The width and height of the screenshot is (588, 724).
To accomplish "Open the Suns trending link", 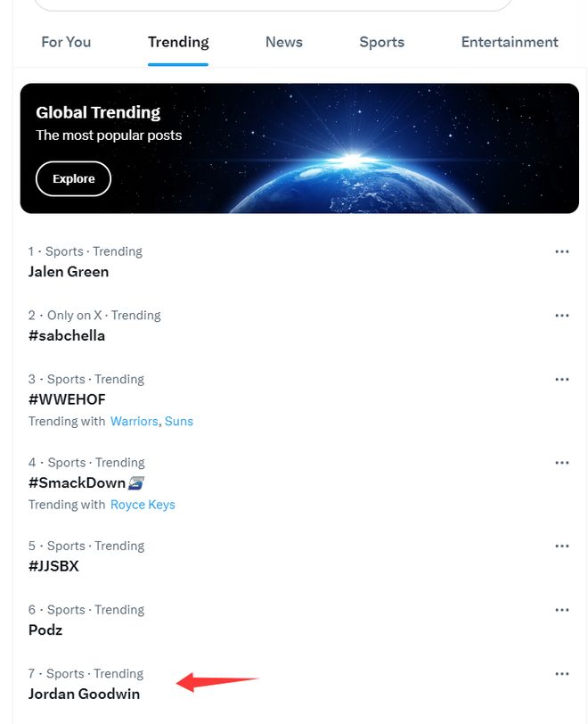I will [x=179, y=421].
